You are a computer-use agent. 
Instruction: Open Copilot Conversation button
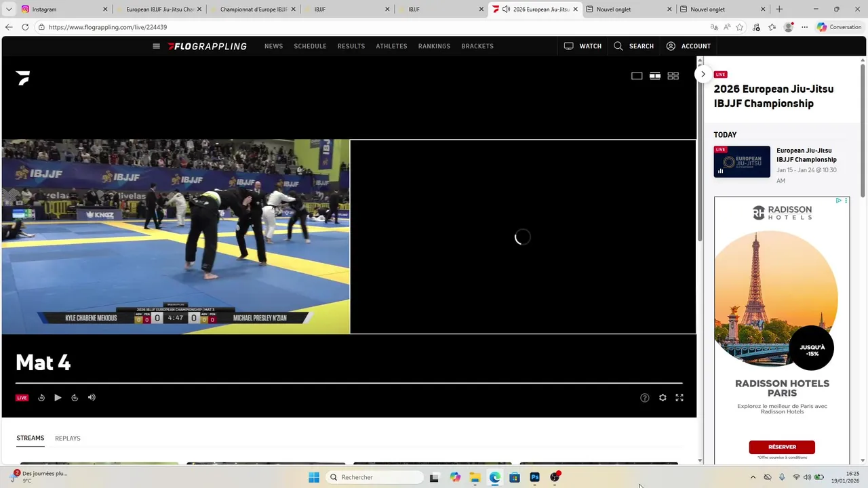tap(840, 27)
